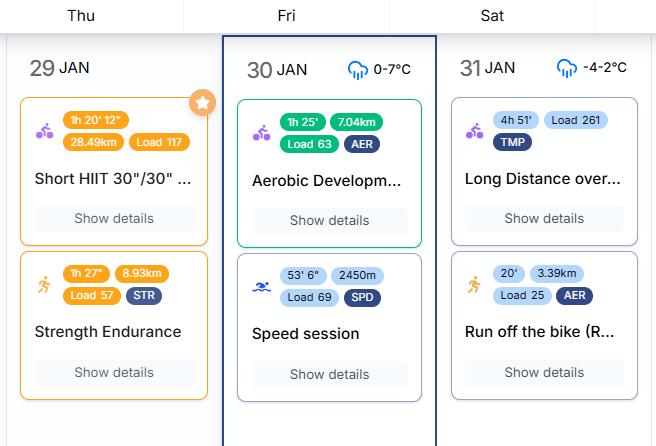
Task: Show details for Speed session swim
Action: (x=330, y=375)
